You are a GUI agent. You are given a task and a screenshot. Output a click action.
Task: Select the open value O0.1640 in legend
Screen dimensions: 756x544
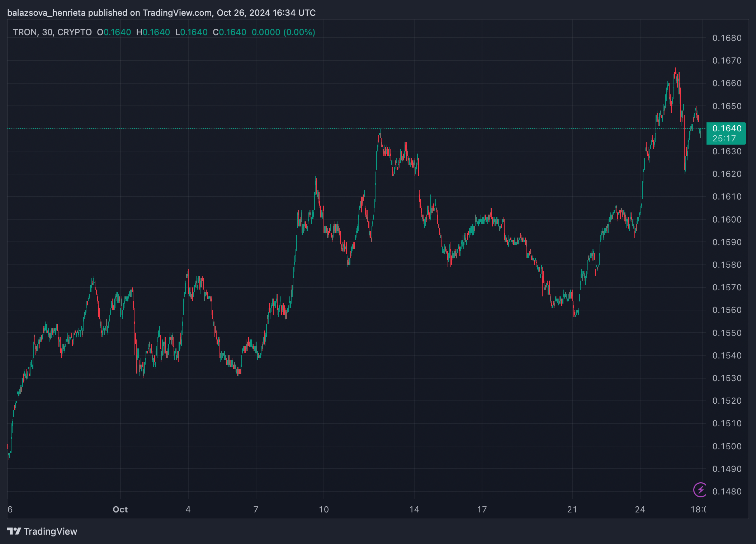point(114,32)
